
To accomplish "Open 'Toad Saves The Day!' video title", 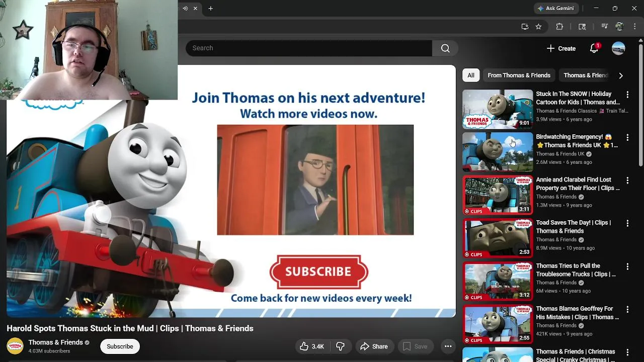I will click(x=574, y=227).
